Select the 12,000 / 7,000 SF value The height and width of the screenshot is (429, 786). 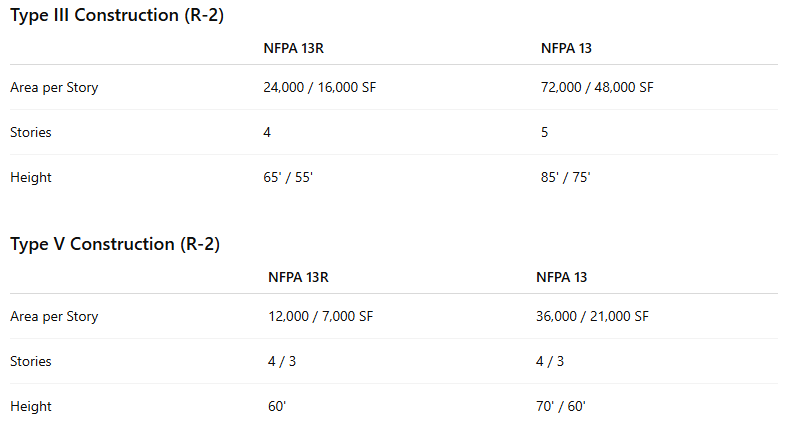coord(320,316)
